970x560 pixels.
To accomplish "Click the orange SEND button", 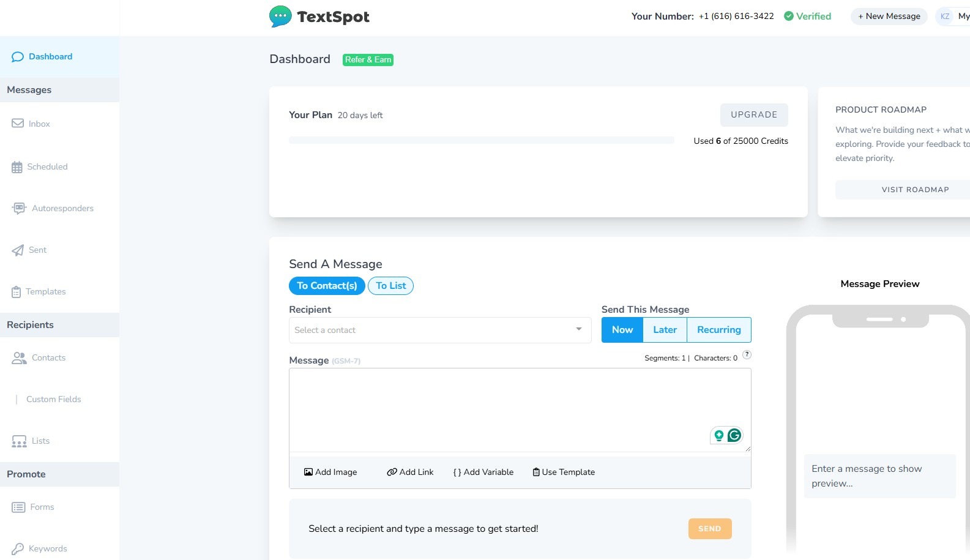I will click(x=710, y=529).
